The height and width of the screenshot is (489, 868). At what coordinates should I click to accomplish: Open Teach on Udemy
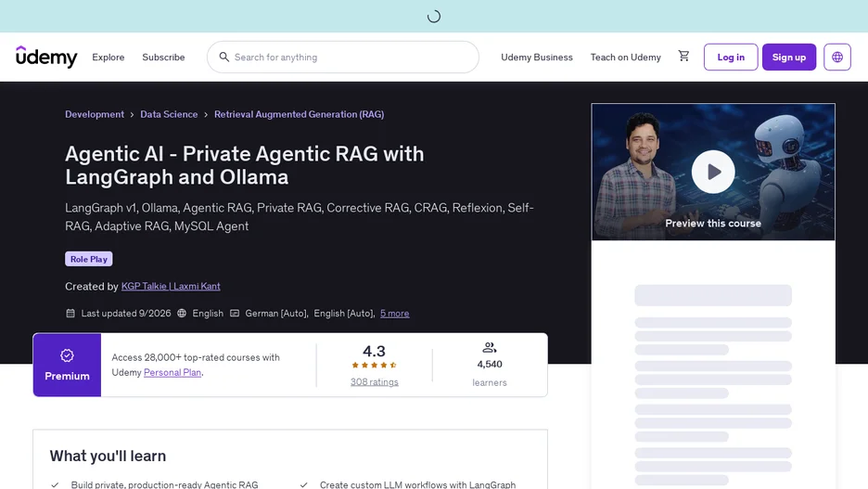(626, 57)
